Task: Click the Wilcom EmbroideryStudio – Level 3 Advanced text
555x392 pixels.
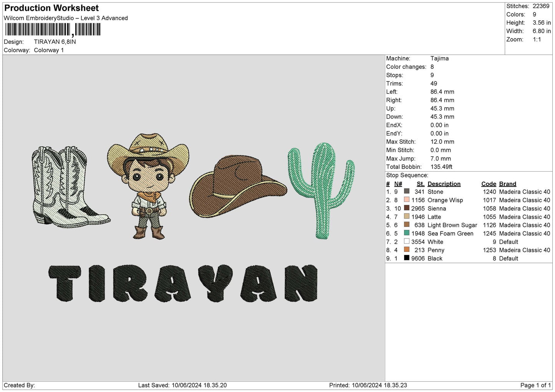Action: [66, 18]
